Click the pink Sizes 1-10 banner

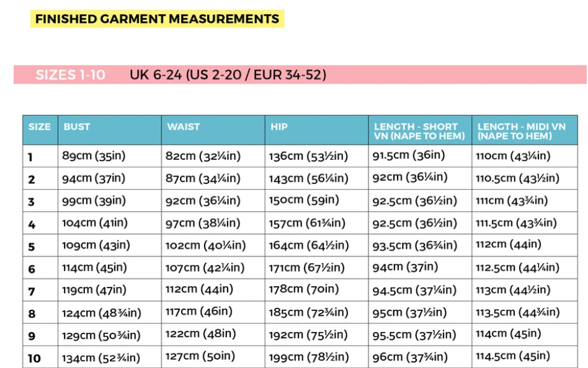(x=70, y=75)
